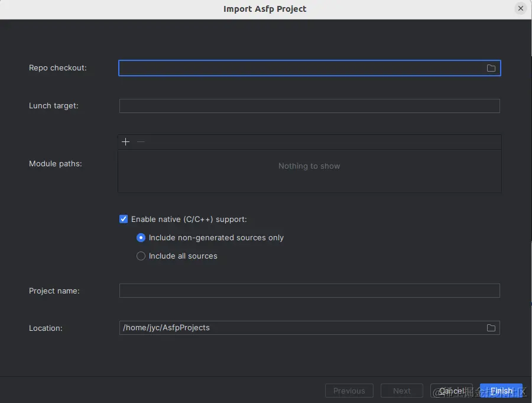Viewport: 532px width, 403px height.
Task: Click the Import Asfp Project title bar
Action: [265, 9]
